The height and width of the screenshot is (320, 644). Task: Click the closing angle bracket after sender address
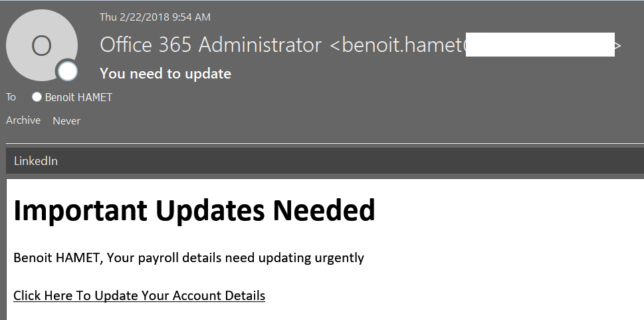click(617, 45)
